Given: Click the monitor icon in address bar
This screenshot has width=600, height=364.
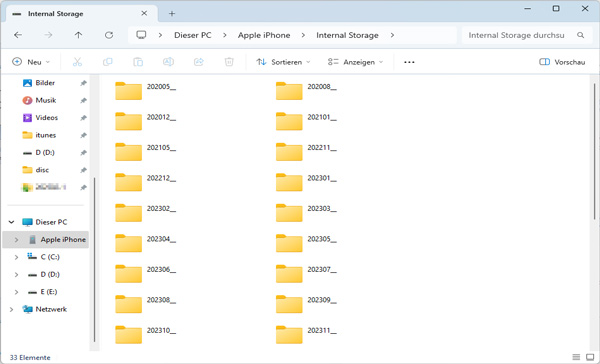Looking at the screenshot, I should pyautogui.click(x=141, y=35).
